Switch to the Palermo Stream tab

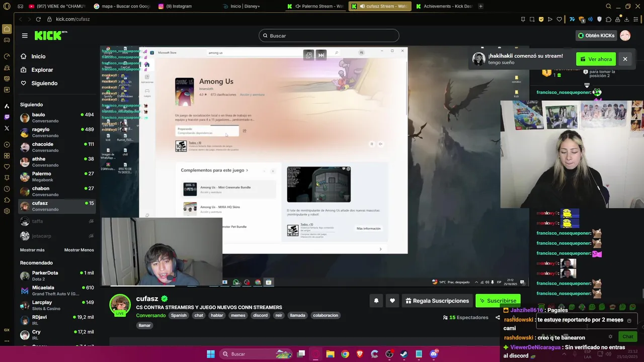[316, 6]
